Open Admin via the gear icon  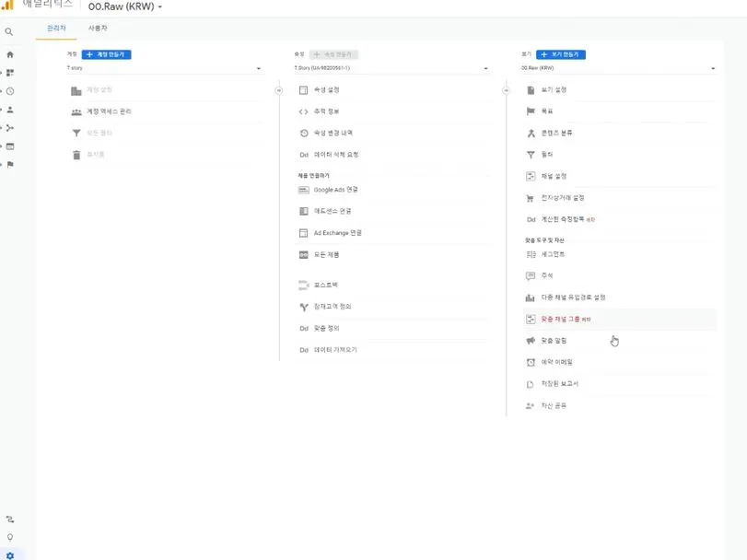click(10, 555)
